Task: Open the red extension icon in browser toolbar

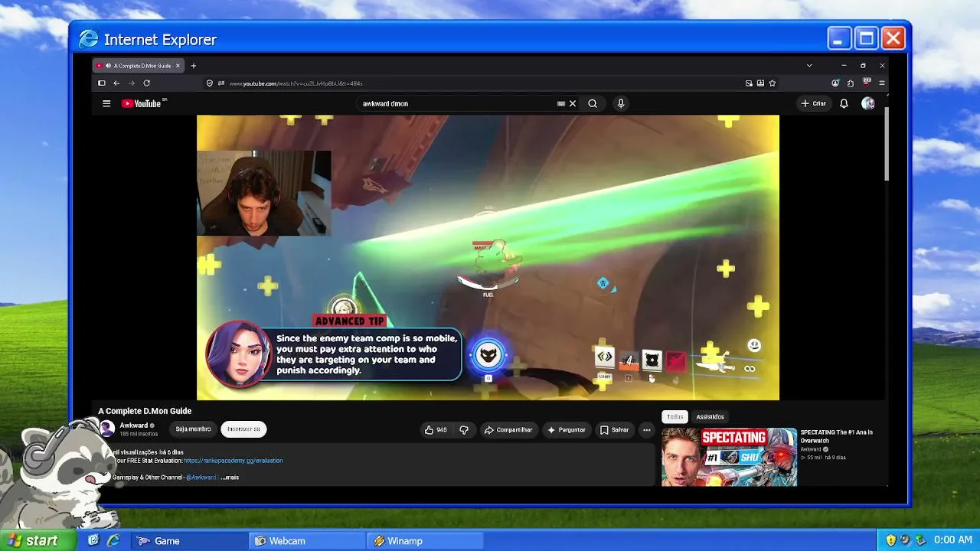Action: coord(867,83)
